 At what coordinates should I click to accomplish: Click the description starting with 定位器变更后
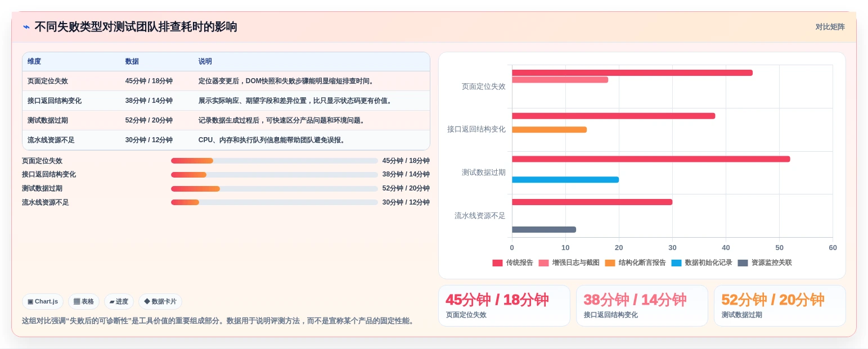(286, 81)
